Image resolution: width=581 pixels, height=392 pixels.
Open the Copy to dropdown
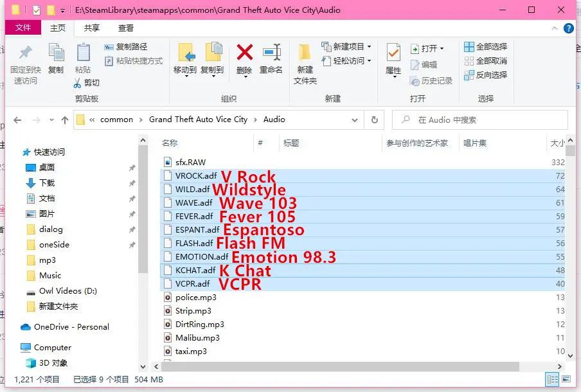(213, 76)
